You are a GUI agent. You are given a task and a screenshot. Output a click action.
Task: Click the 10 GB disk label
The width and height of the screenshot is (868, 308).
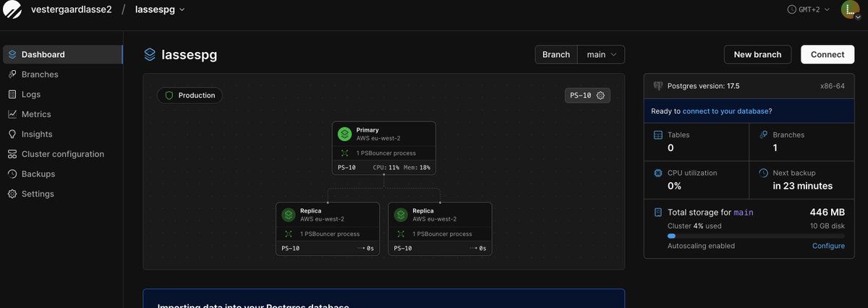(x=827, y=226)
